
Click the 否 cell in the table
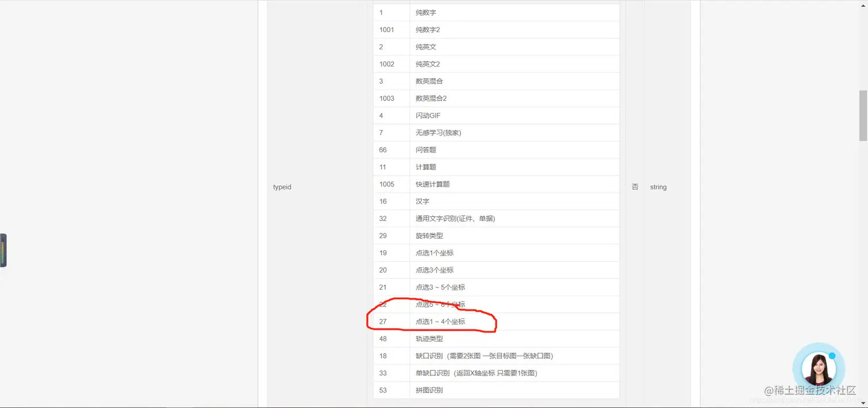click(x=634, y=186)
